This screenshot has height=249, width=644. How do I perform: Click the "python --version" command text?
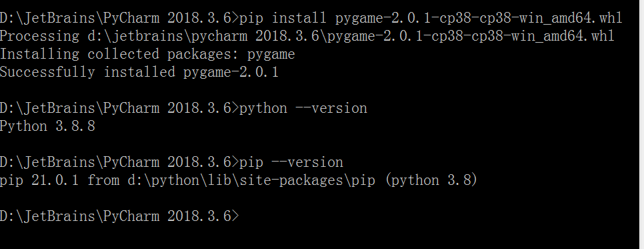point(303,108)
